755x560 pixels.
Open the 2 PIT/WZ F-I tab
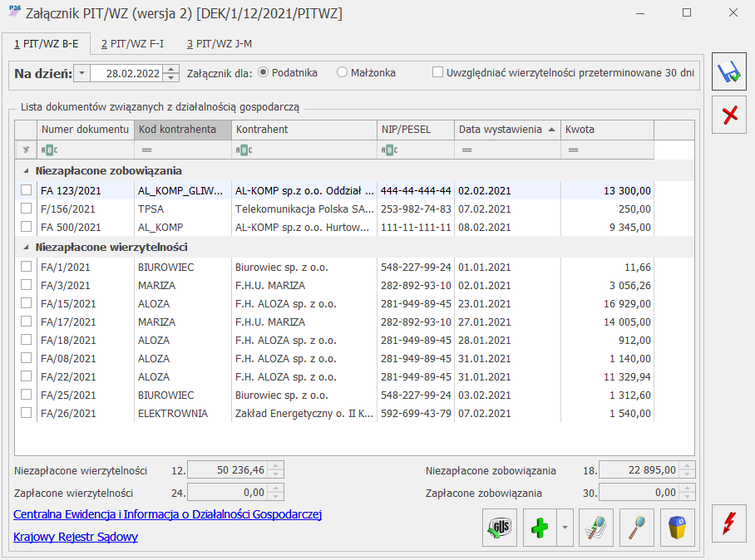pyautogui.click(x=132, y=44)
